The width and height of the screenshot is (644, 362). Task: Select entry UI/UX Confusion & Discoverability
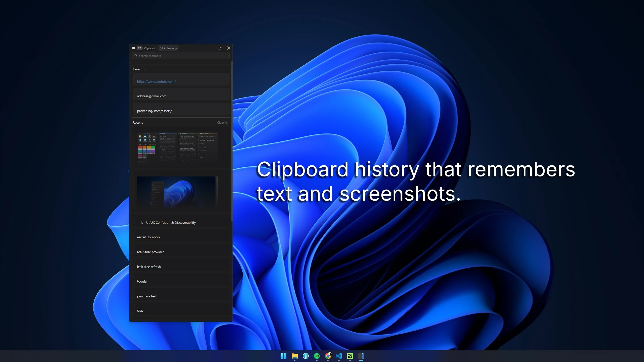[181, 221]
